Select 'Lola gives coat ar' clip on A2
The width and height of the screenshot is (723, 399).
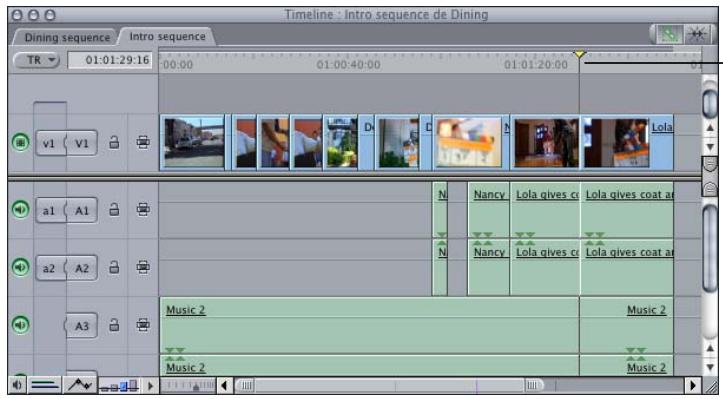[627, 268]
